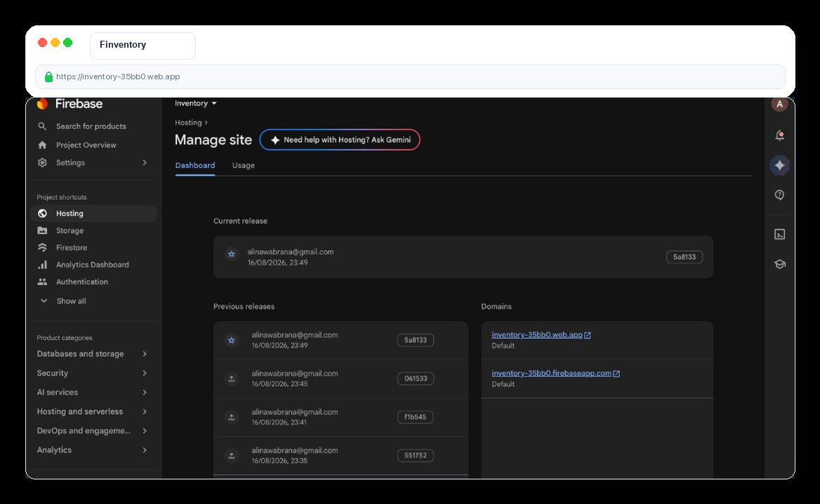820x504 pixels.
Task: Click the Firebase flame logo
Action: tap(42, 103)
